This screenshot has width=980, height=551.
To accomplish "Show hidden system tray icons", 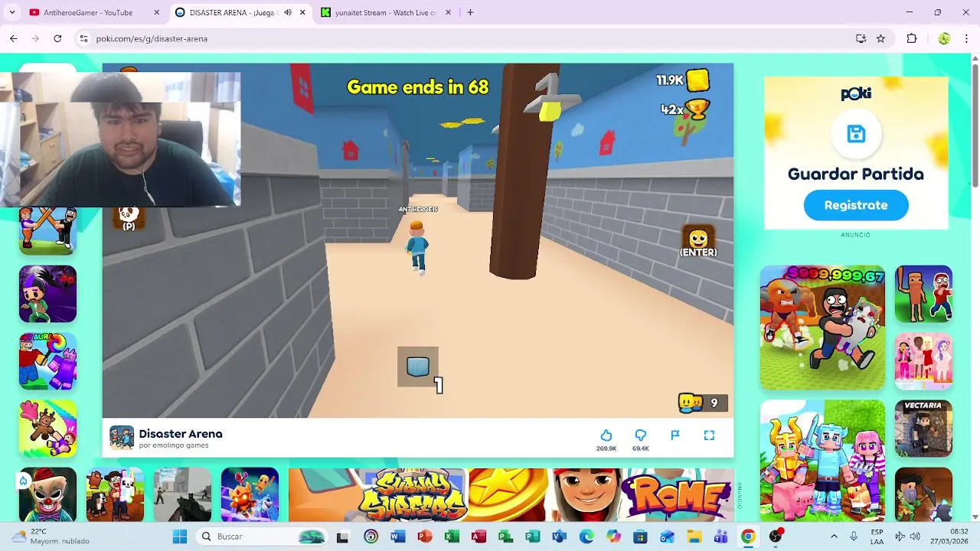I will pos(834,536).
